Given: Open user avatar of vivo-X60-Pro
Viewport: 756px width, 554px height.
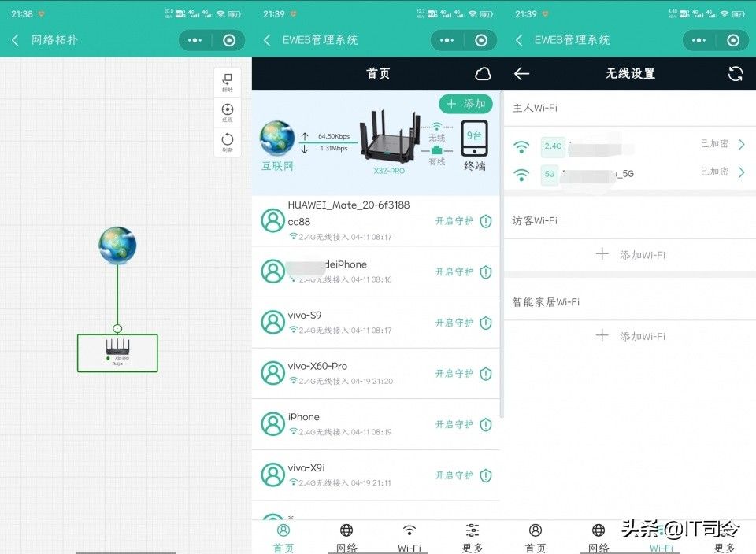Looking at the screenshot, I should pos(273,373).
